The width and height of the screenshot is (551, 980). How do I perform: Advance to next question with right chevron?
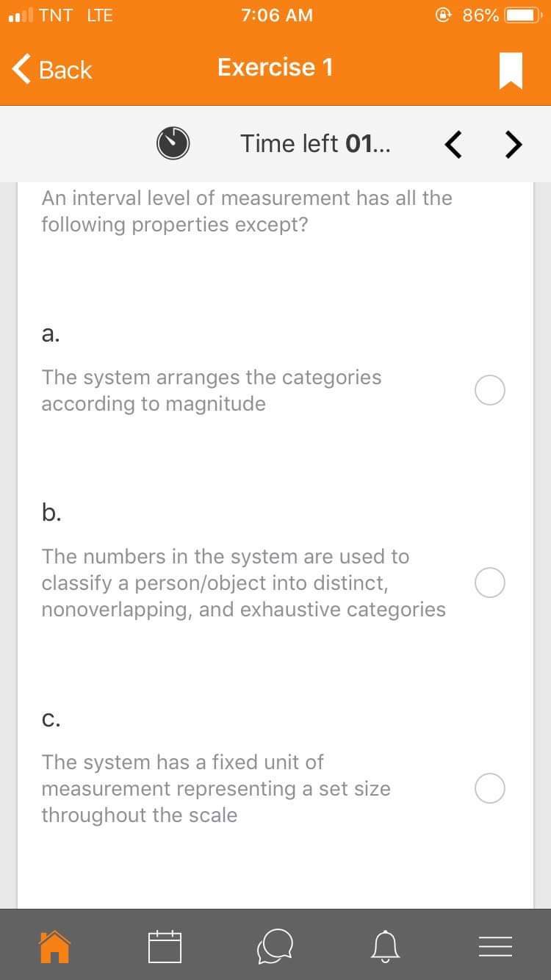pyautogui.click(x=513, y=144)
